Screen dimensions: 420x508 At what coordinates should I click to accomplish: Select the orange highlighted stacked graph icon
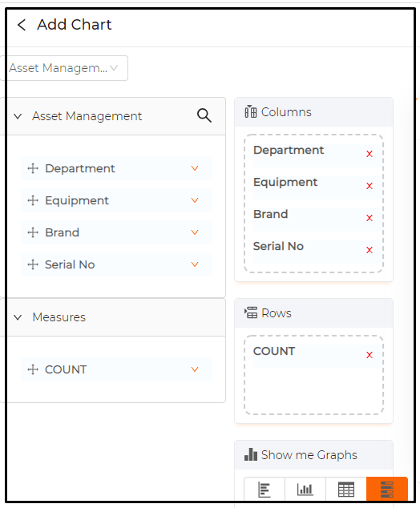pos(387,490)
